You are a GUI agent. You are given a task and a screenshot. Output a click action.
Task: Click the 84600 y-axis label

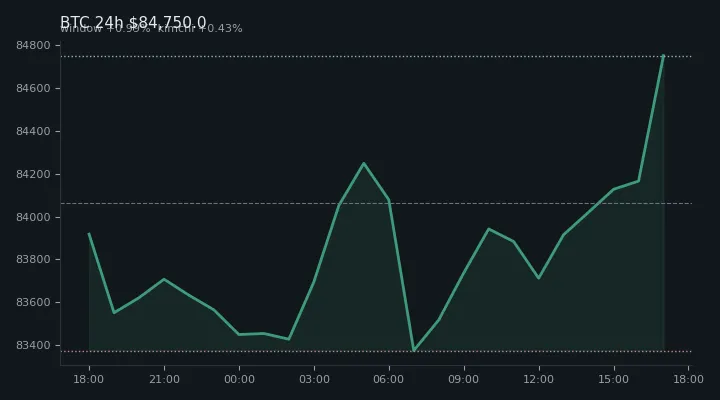pyautogui.click(x=33, y=88)
